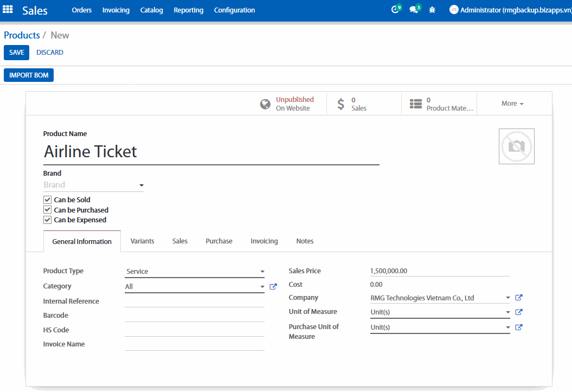572x392 pixels.
Task: Click the Sales Price input field
Action: point(439,271)
